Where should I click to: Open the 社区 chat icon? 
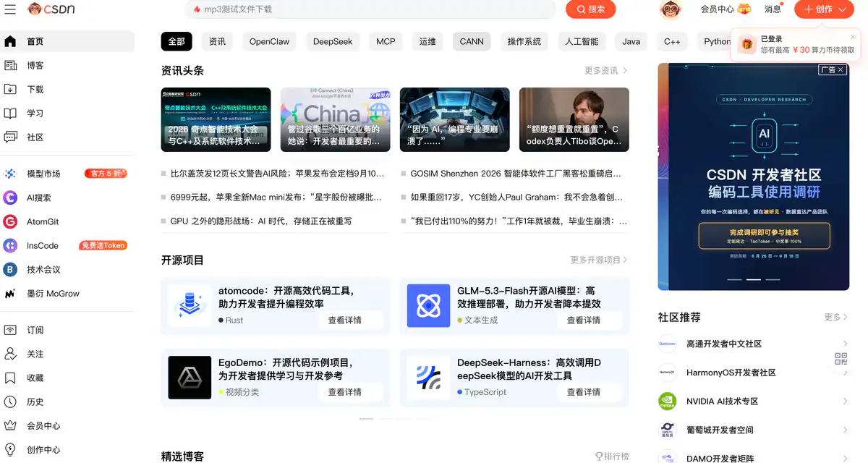coord(10,137)
